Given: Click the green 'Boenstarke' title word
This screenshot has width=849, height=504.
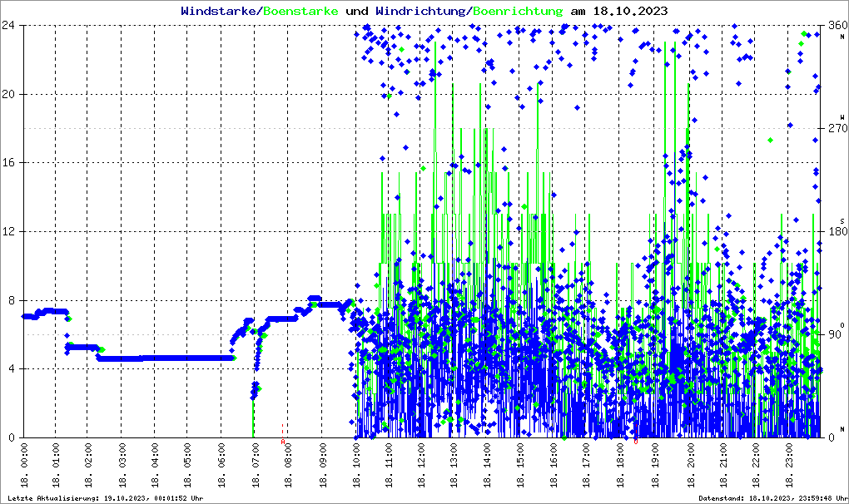Looking at the screenshot, I should click(x=300, y=11).
